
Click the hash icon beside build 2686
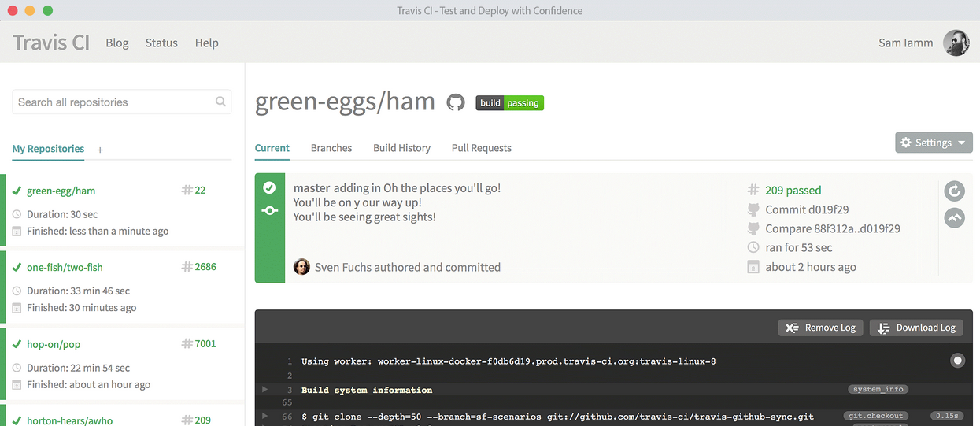pos(187,267)
